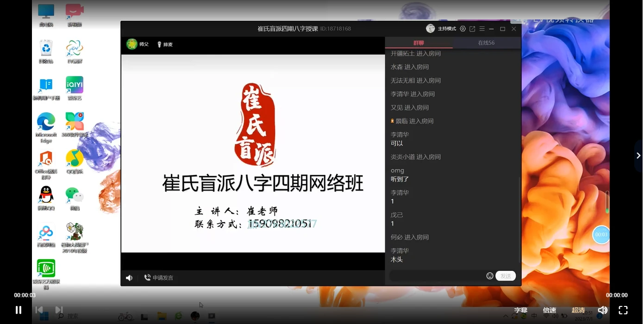Click the 师父 presenter avatar
The width and height of the screenshot is (644, 324).
pos(132,44)
